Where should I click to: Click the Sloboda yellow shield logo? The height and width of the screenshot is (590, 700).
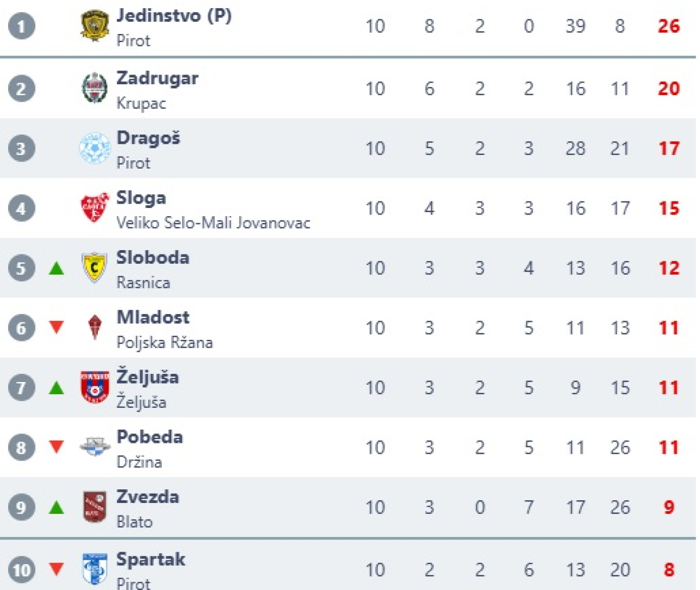(x=95, y=268)
